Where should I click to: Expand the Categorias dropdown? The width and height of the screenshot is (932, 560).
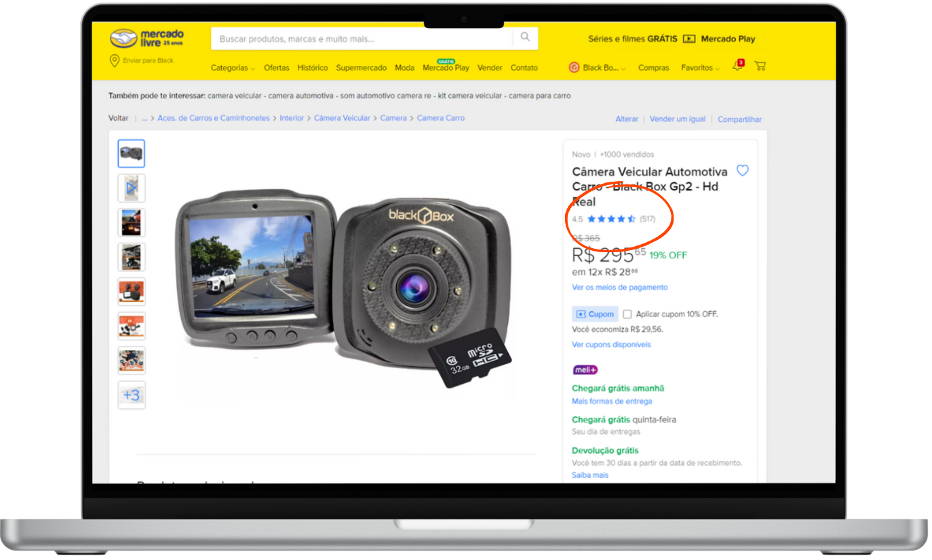tap(233, 68)
